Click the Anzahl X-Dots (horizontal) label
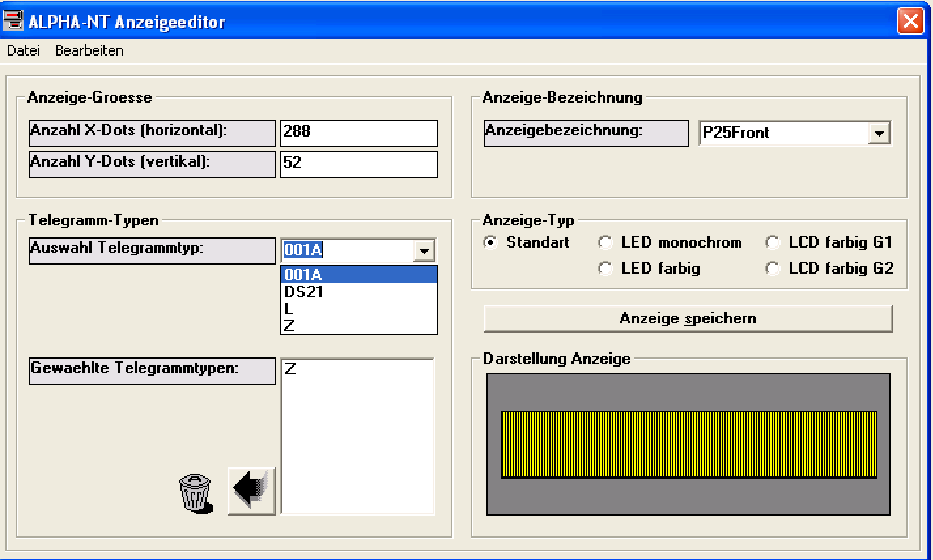 pyautogui.click(x=152, y=133)
